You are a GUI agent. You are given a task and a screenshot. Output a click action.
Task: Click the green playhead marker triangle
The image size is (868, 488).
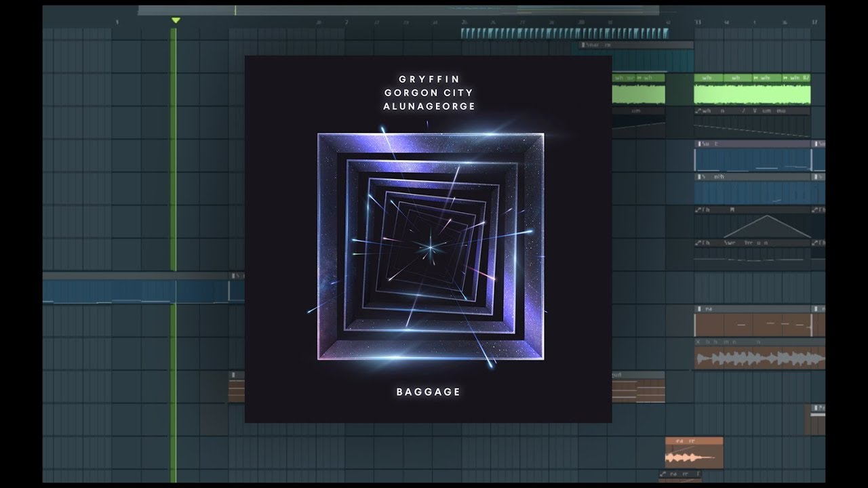pyautogui.click(x=176, y=21)
